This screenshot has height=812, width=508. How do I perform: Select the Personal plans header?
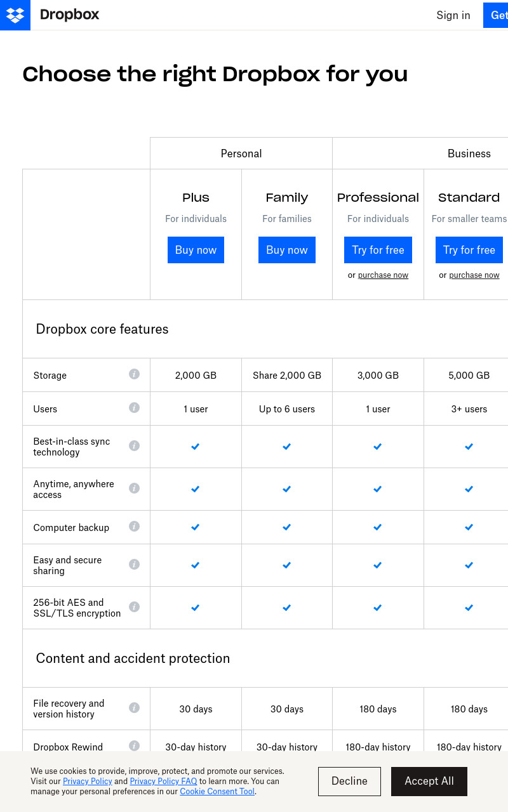point(241,154)
